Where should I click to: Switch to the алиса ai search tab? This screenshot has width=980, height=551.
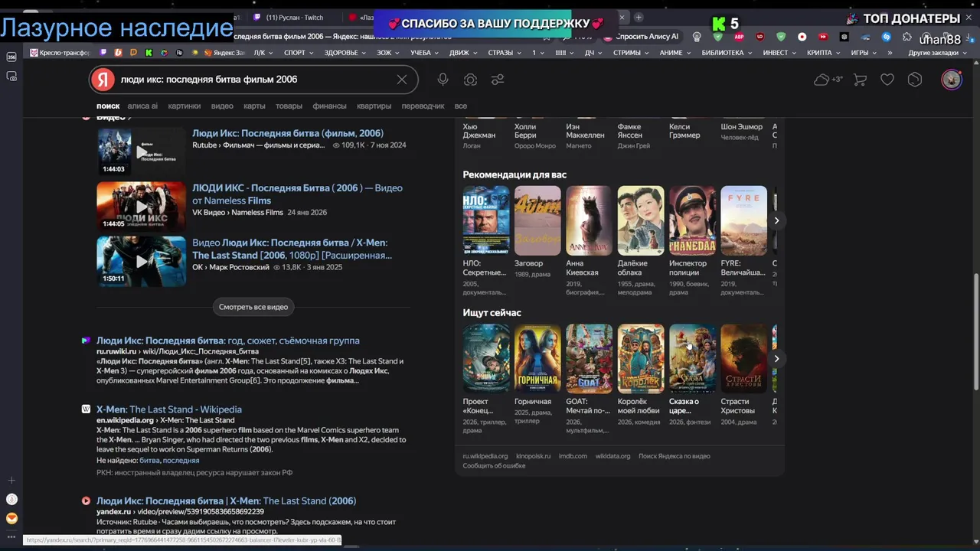click(142, 106)
